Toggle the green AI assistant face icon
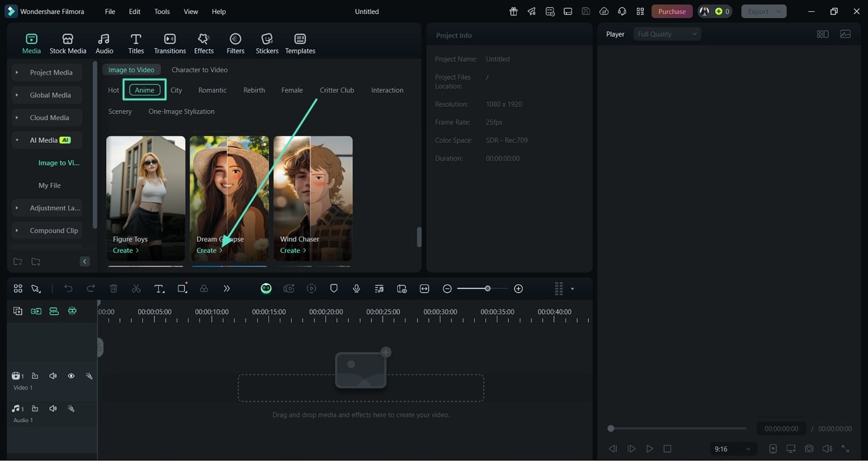 [x=266, y=289]
